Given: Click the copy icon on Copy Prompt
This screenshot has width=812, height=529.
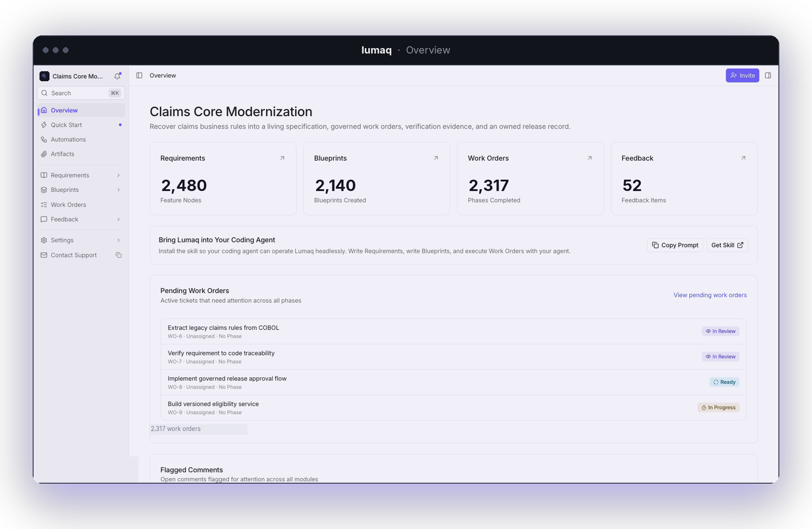Looking at the screenshot, I should tap(655, 245).
